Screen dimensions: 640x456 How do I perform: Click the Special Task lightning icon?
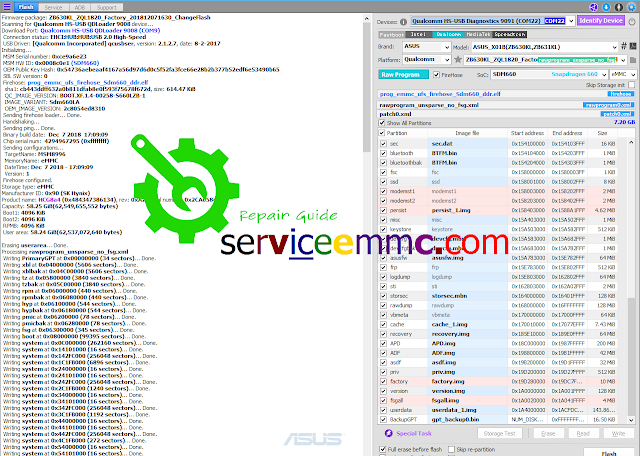coord(389,433)
